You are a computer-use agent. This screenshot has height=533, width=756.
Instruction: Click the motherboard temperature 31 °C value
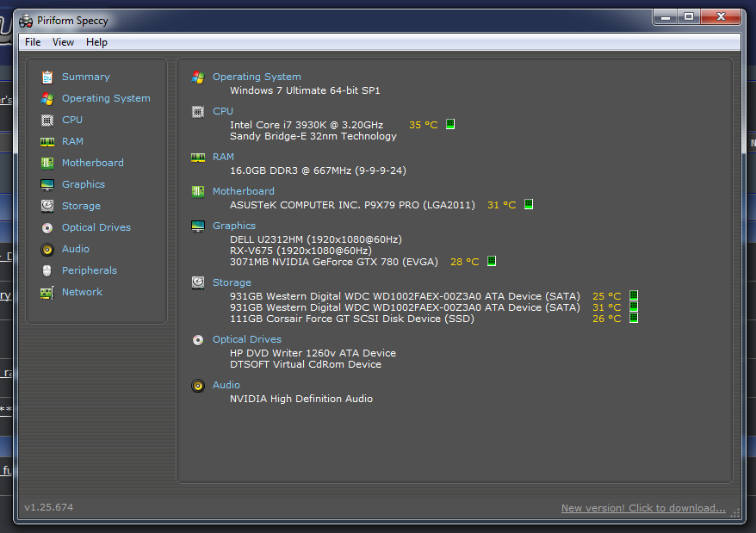501,205
